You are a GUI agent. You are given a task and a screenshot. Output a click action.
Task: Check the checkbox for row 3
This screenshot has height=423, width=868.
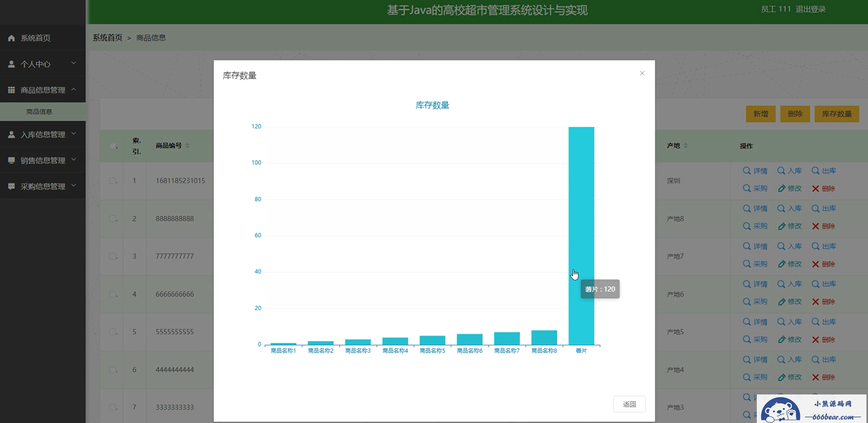[112, 256]
